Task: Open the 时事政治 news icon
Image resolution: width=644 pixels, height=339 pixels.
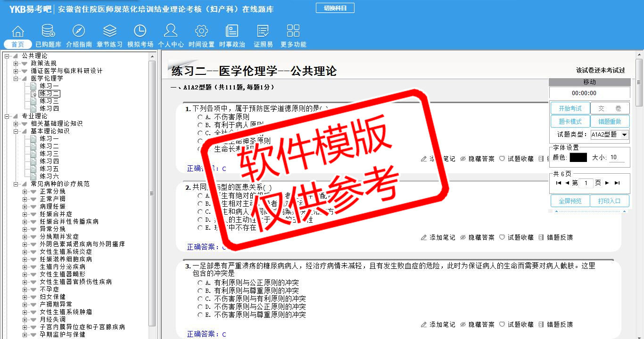Action: point(232,31)
